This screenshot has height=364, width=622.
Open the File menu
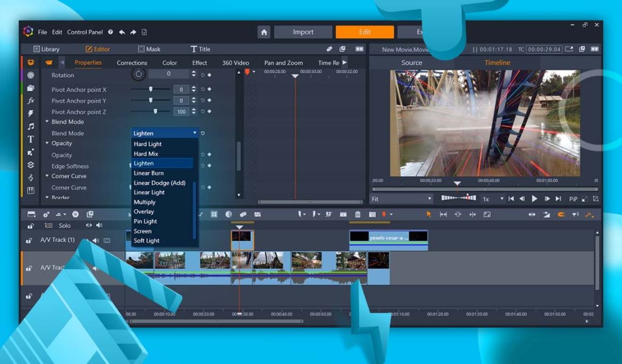pos(43,32)
